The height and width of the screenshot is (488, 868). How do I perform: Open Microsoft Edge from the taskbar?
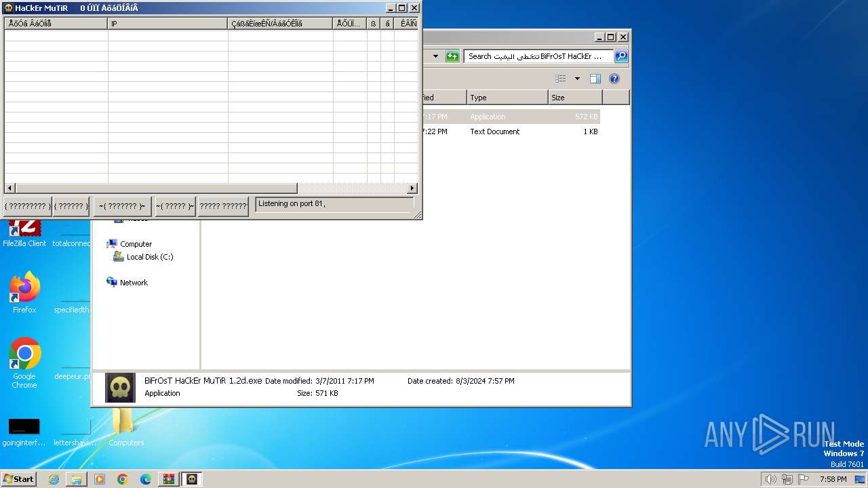(146, 479)
